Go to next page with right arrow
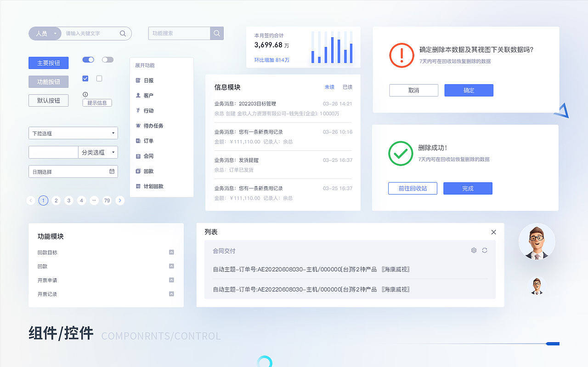588x367 pixels. (x=120, y=201)
